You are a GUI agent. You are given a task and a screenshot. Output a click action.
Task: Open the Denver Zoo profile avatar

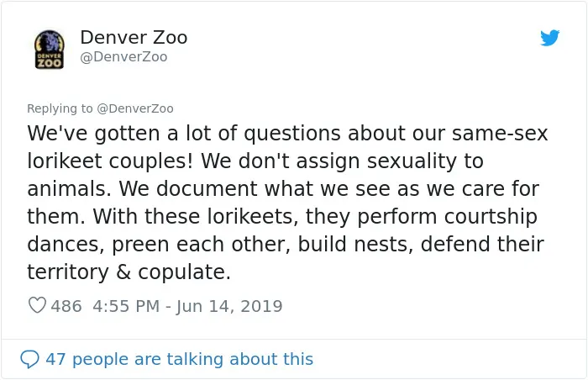tap(49, 50)
